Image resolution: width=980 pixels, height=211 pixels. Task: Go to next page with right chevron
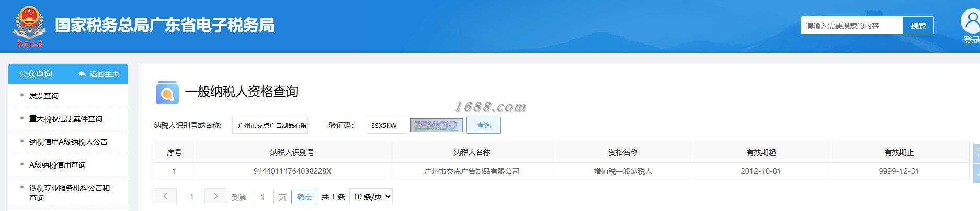click(x=215, y=196)
